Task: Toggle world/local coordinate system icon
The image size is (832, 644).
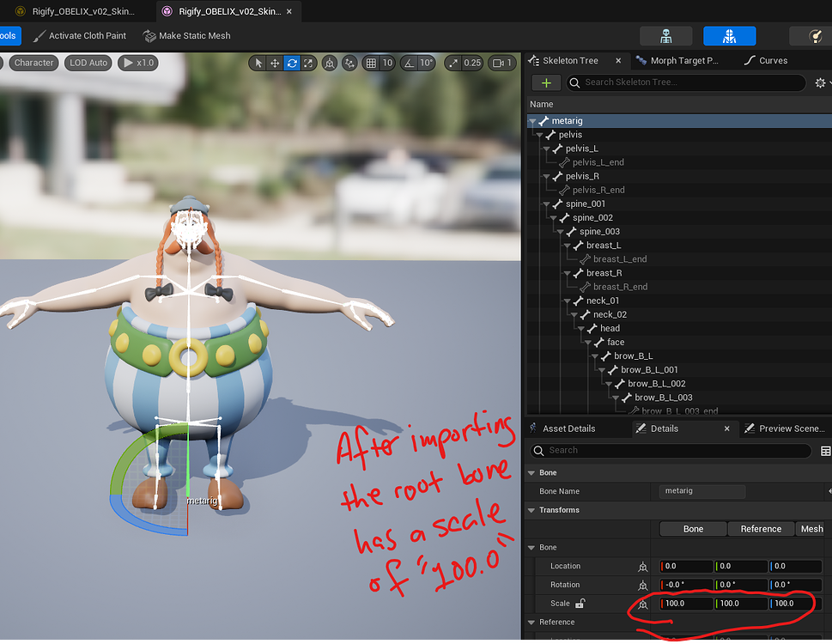Action: click(330, 64)
